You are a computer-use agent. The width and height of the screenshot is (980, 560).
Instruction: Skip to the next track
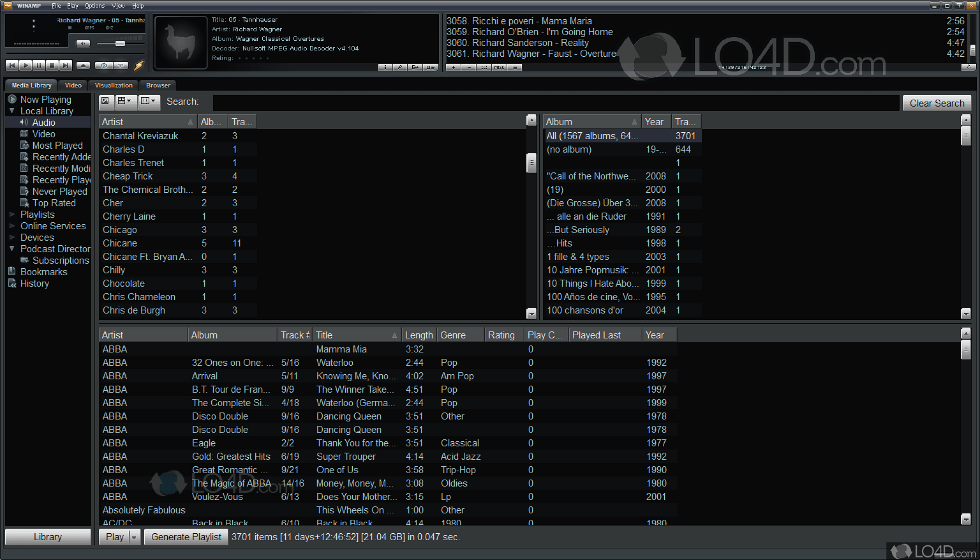coord(66,65)
